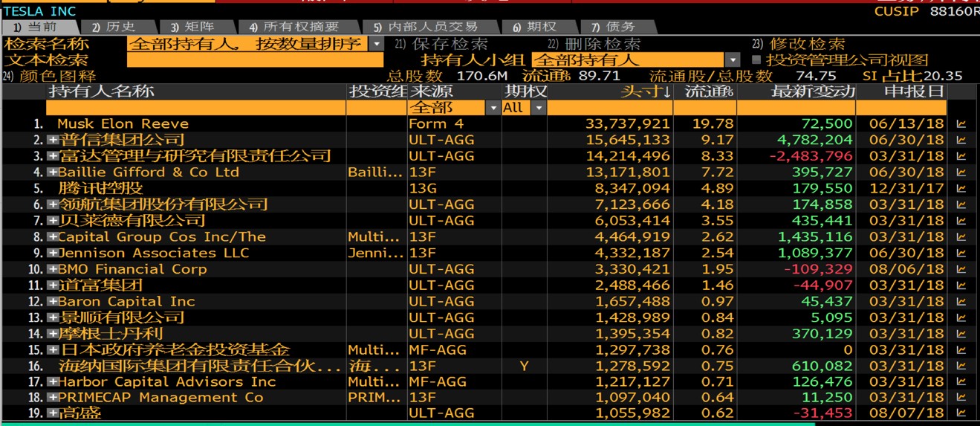Expand Baron Capital Inc row
The height and width of the screenshot is (426, 980).
point(53,301)
